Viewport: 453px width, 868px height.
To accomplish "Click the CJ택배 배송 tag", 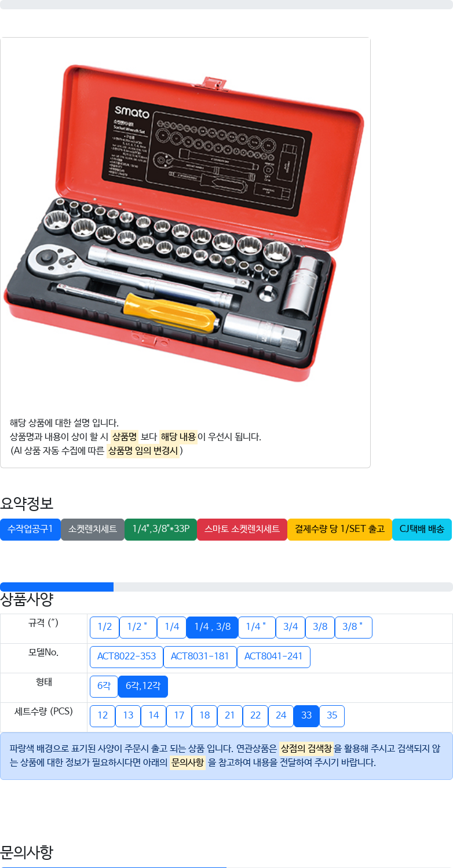I will (422, 530).
